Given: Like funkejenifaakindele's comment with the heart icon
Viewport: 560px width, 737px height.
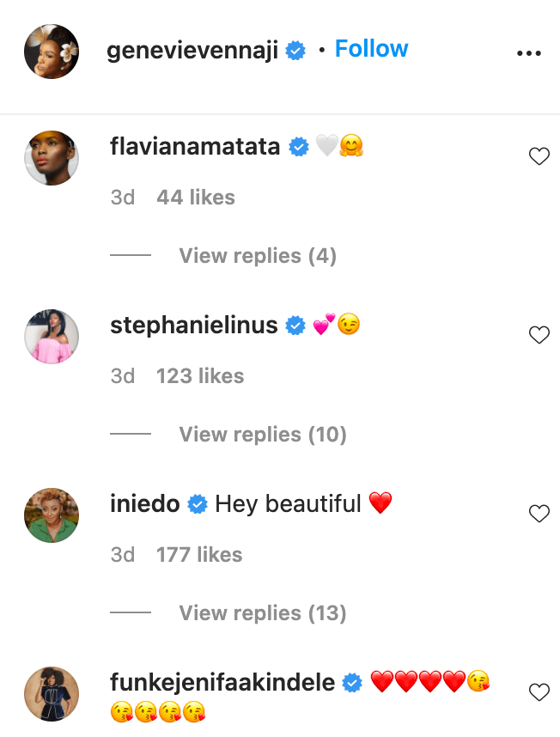Looking at the screenshot, I should pyautogui.click(x=539, y=692).
